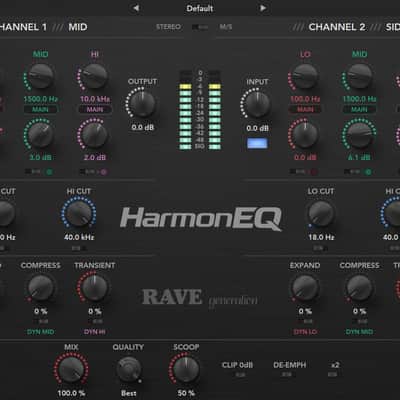Click the 100.0 % mix value
The width and height of the screenshot is (400, 400).
tap(71, 393)
